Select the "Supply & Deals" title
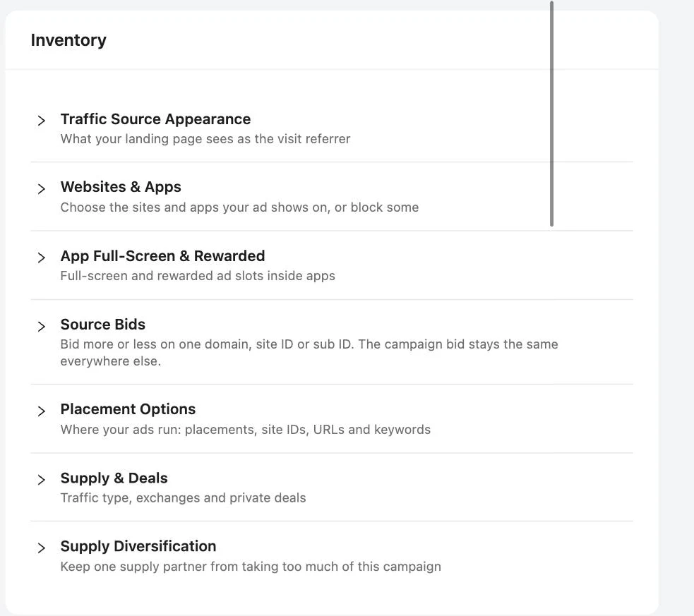This screenshot has height=616, width=694. (114, 478)
